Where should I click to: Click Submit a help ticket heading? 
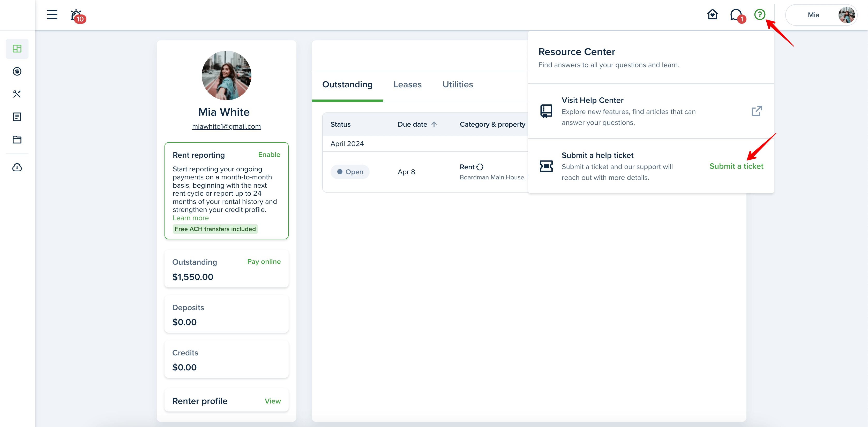pyautogui.click(x=597, y=155)
